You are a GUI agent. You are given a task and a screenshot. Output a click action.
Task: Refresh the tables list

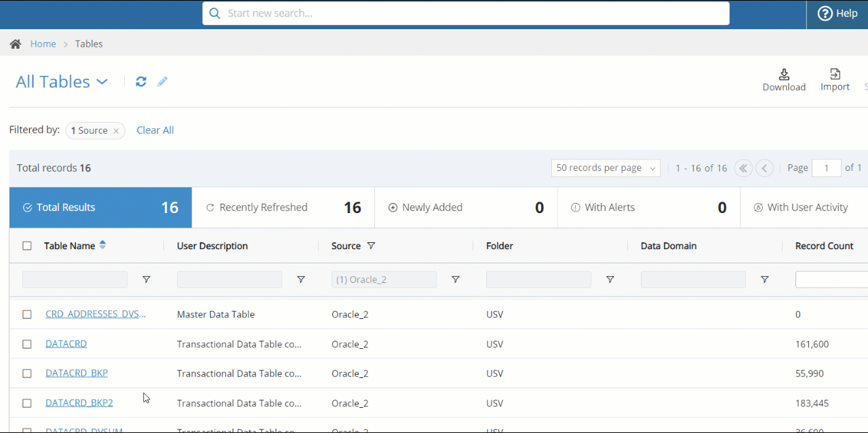point(141,81)
